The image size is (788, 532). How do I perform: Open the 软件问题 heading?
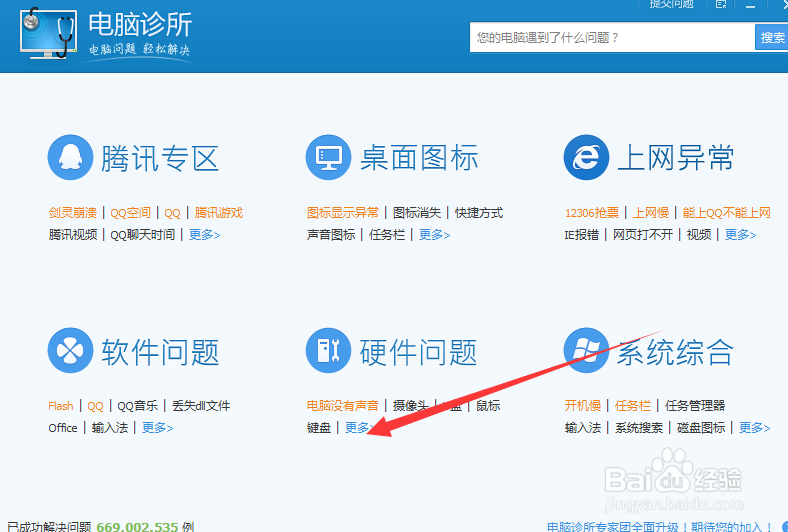click(160, 352)
